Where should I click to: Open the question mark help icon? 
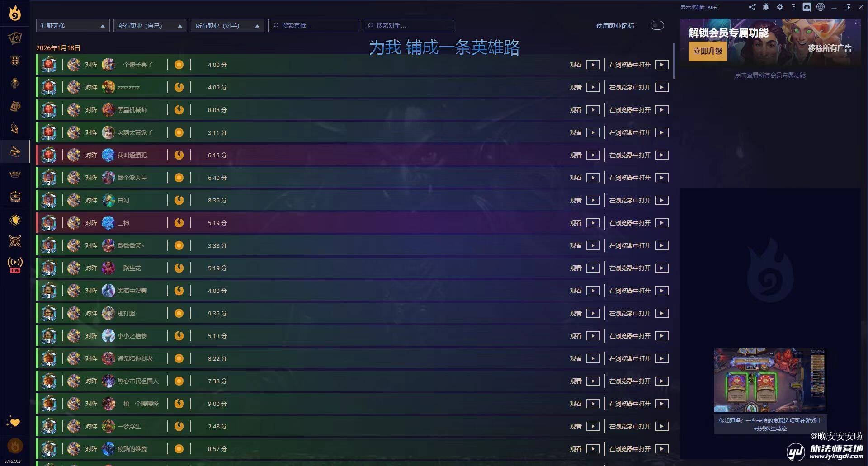point(793,7)
